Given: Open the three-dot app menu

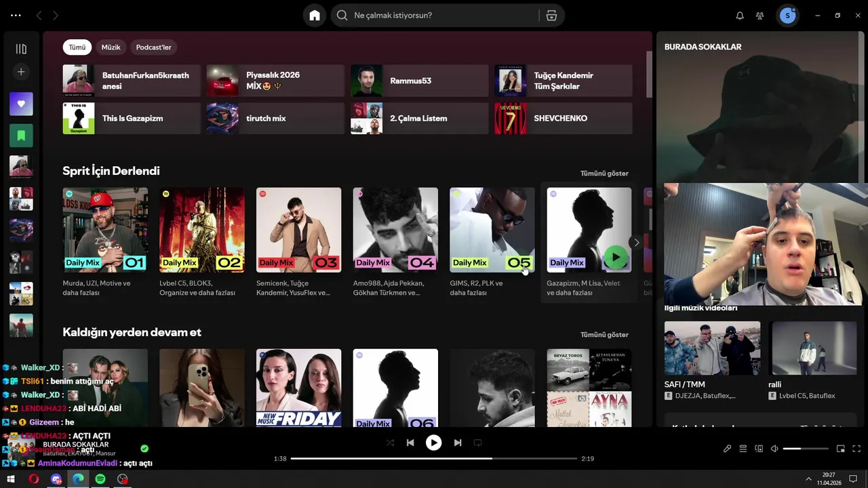Looking at the screenshot, I should tap(16, 16).
